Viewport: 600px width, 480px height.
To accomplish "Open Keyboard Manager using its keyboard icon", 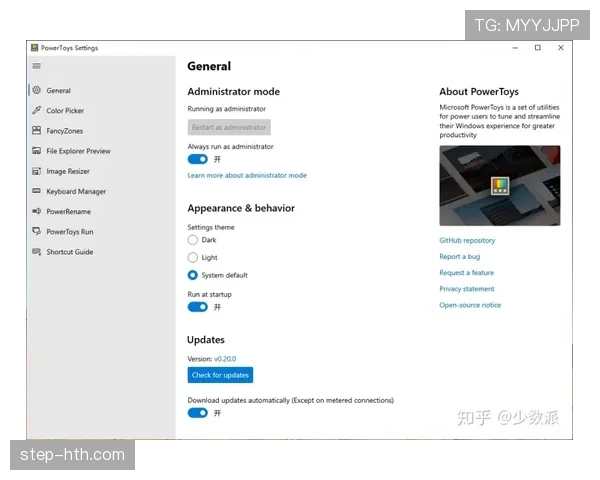I will pyautogui.click(x=37, y=191).
